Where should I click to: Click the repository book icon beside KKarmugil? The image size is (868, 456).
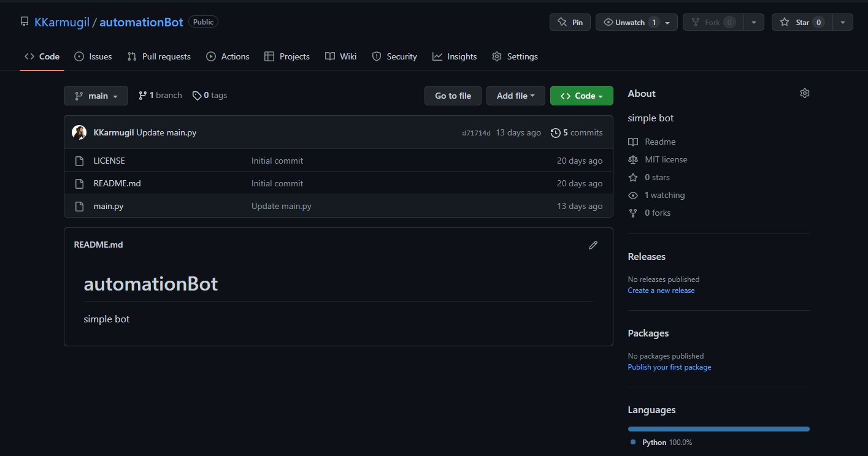25,22
